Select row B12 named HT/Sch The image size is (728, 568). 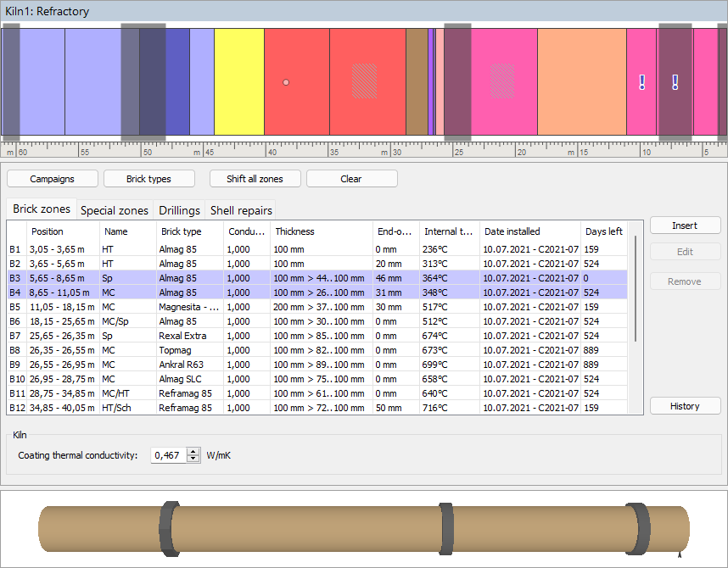click(317, 408)
